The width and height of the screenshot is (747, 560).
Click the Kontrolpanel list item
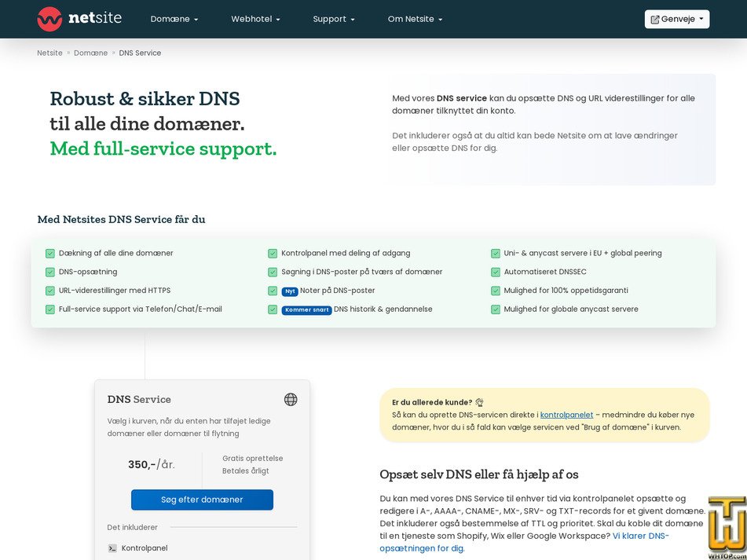pyautogui.click(x=145, y=548)
